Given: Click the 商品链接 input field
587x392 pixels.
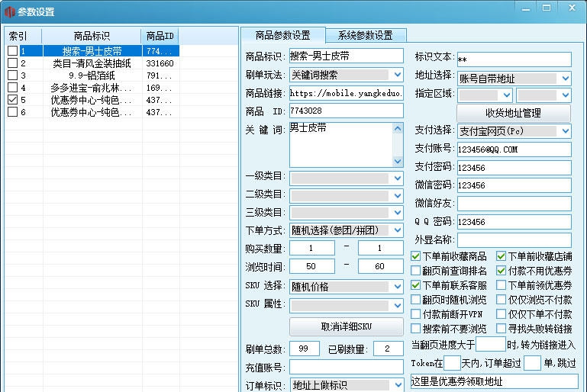Looking at the screenshot, I should click(x=346, y=93).
